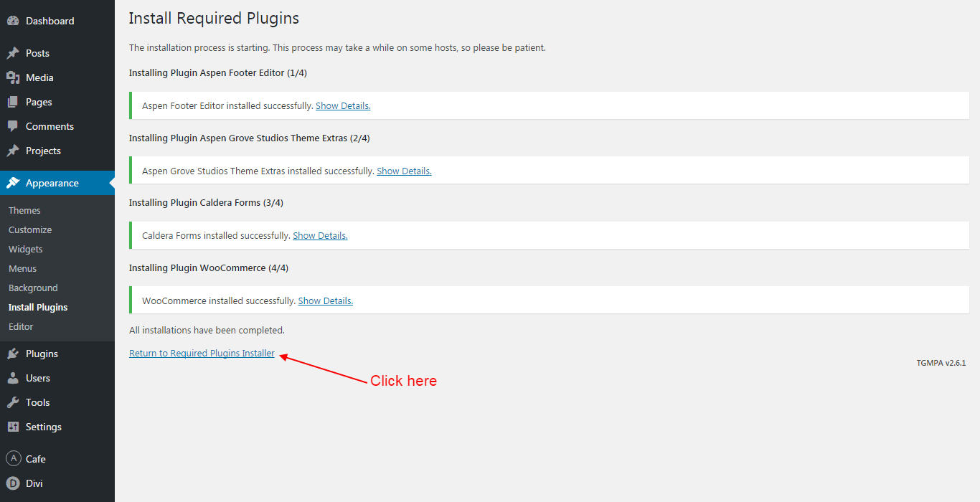The image size is (980, 502).
Task: Click the Comments bubble icon
Action: point(13,126)
